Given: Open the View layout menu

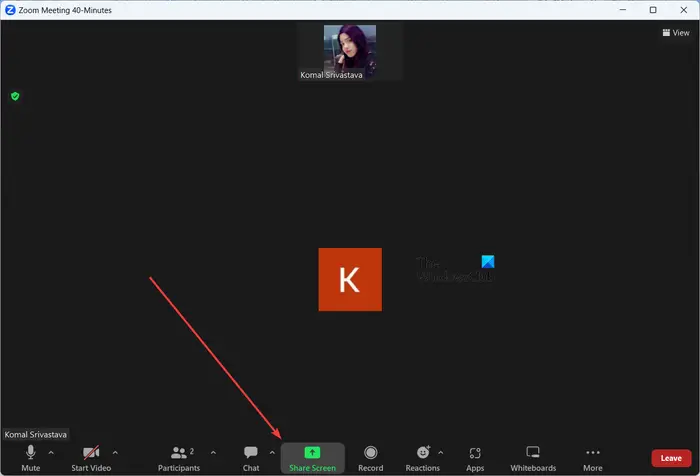Looking at the screenshot, I should (x=676, y=33).
